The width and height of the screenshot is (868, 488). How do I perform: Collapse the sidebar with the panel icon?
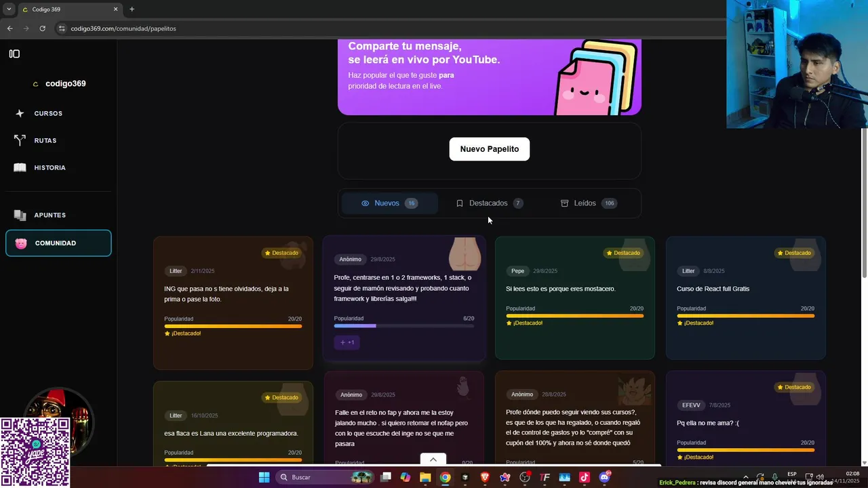point(14,54)
